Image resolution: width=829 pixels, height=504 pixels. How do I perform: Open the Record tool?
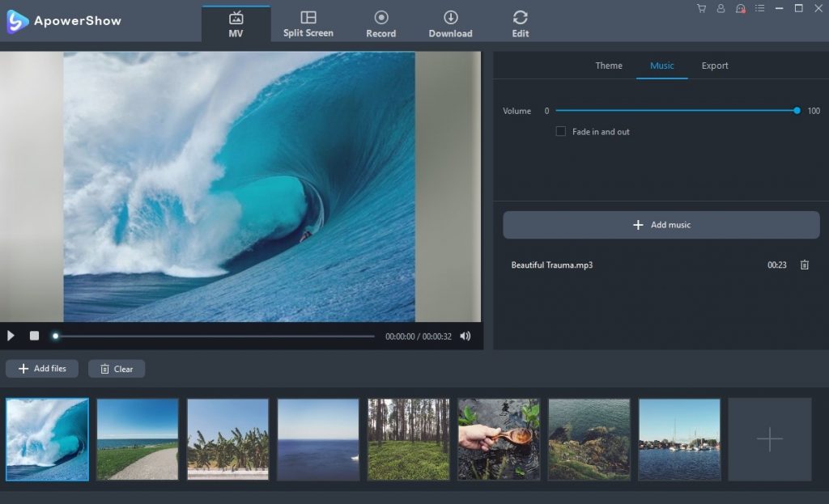(x=380, y=20)
